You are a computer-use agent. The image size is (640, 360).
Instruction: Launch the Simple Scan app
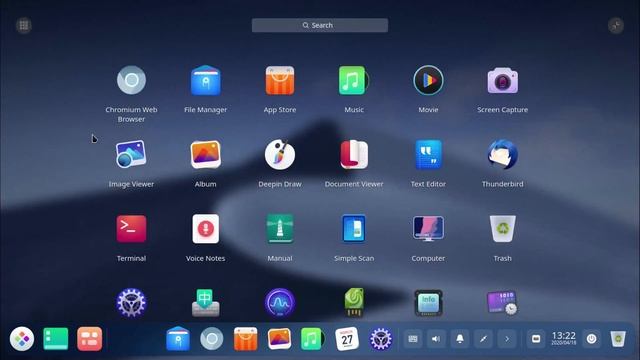(x=354, y=229)
